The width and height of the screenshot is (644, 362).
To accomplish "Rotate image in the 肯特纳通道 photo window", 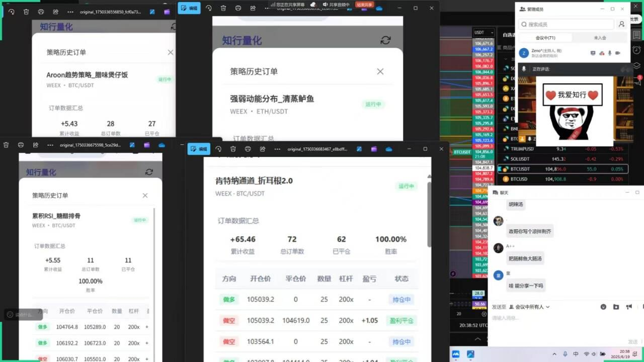I will tap(218, 149).
